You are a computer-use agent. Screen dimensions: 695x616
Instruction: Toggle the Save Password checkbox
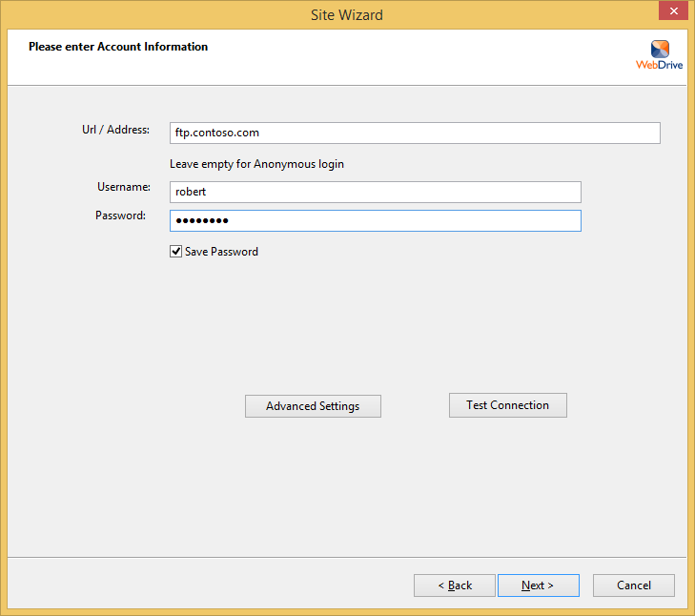pyautogui.click(x=175, y=252)
